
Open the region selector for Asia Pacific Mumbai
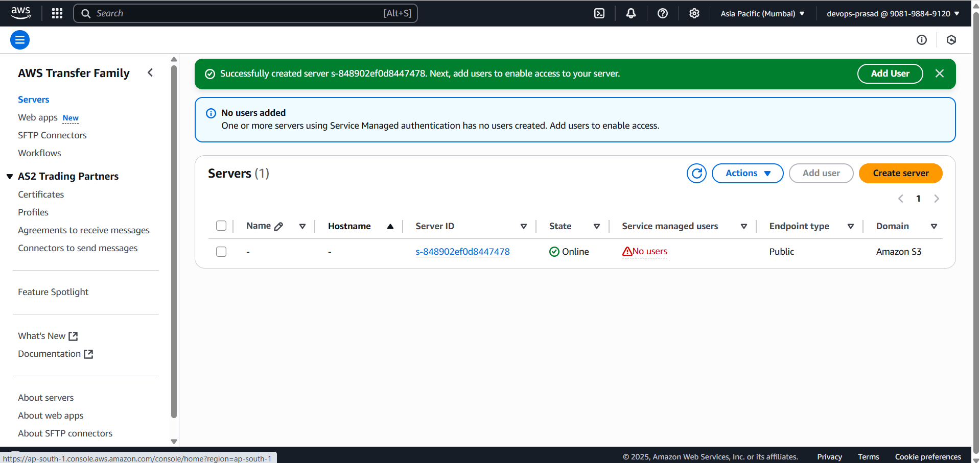(x=762, y=13)
